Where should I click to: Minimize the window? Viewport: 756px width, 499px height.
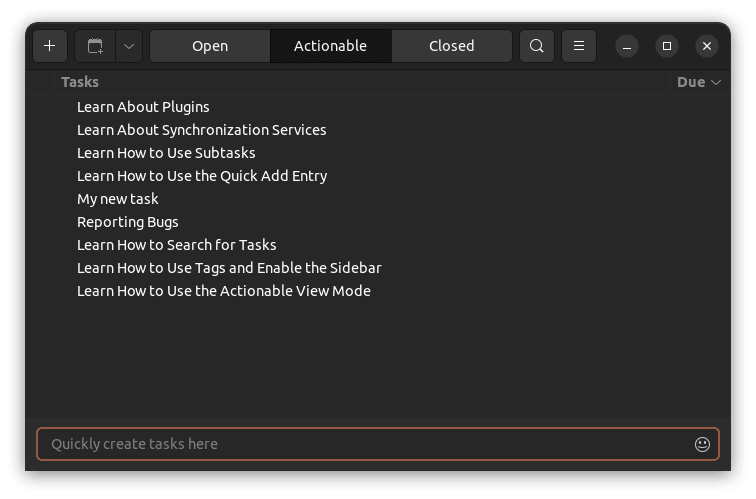point(627,46)
